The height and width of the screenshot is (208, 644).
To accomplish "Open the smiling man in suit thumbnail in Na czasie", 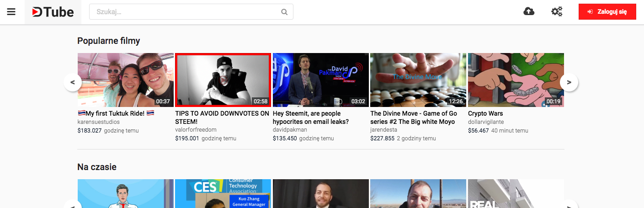I will (x=321, y=193).
